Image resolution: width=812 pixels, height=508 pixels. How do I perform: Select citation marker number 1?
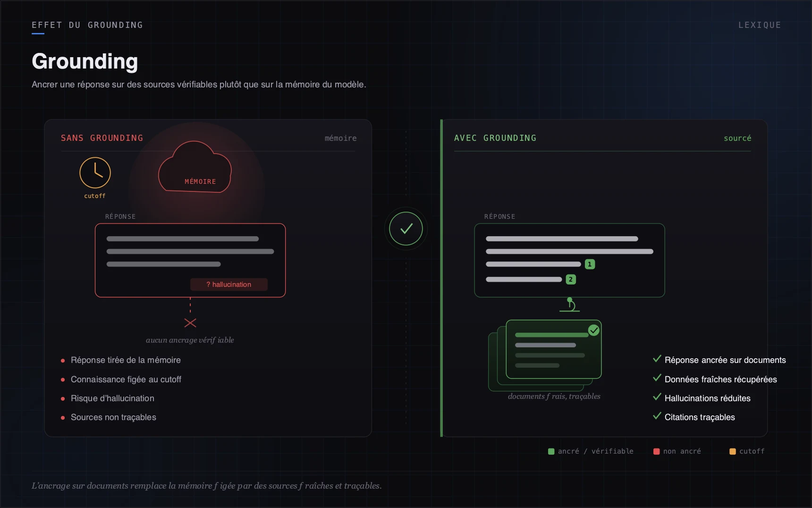[x=590, y=264]
